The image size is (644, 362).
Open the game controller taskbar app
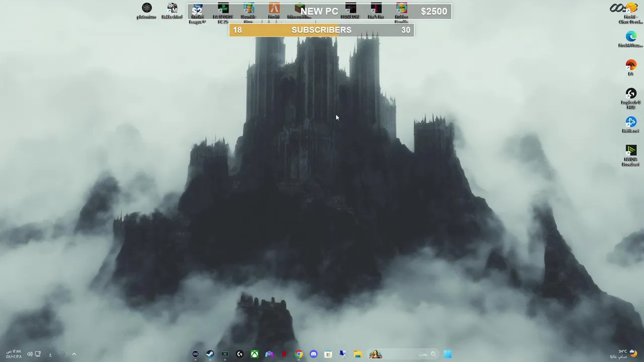click(269, 354)
